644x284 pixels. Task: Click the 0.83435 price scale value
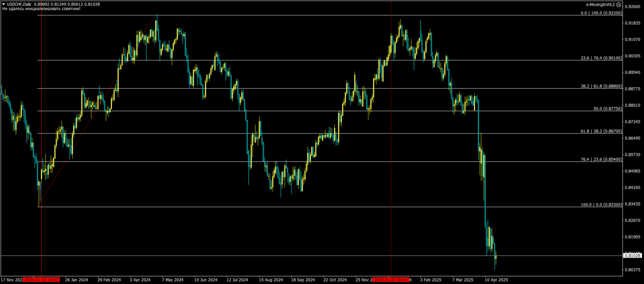click(633, 204)
